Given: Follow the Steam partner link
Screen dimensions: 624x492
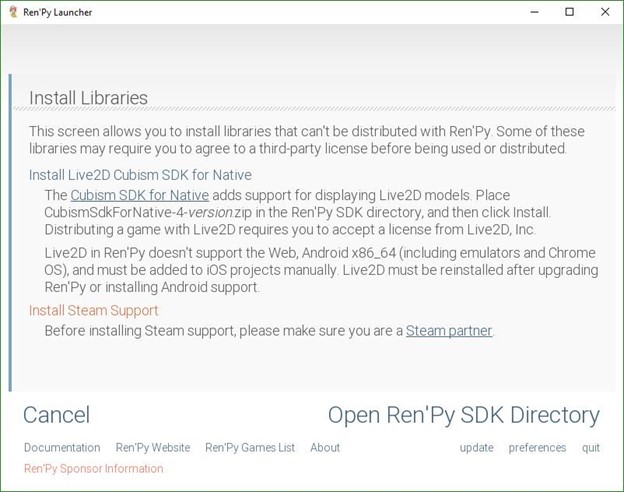Looking at the screenshot, I should pyautogui.click(x=449, y=331).
